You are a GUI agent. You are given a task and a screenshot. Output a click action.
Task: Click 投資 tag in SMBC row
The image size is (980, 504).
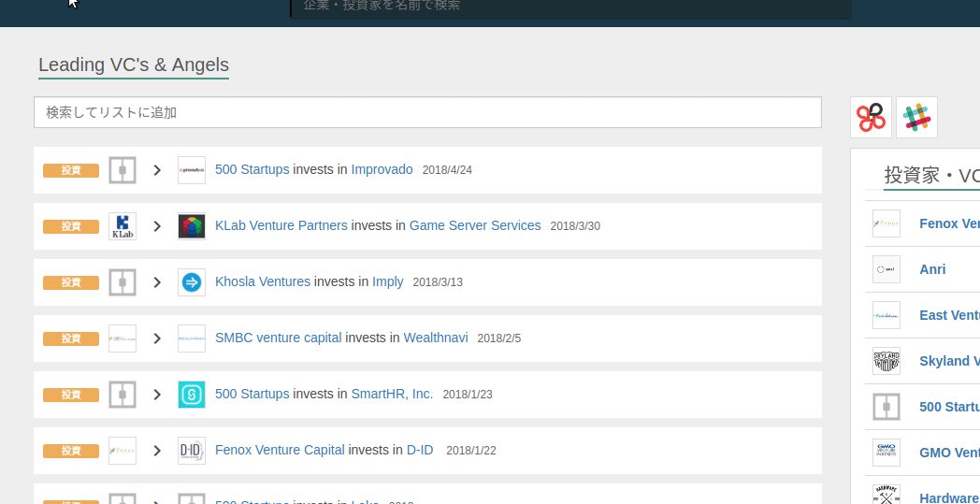(x=71, y=338)
